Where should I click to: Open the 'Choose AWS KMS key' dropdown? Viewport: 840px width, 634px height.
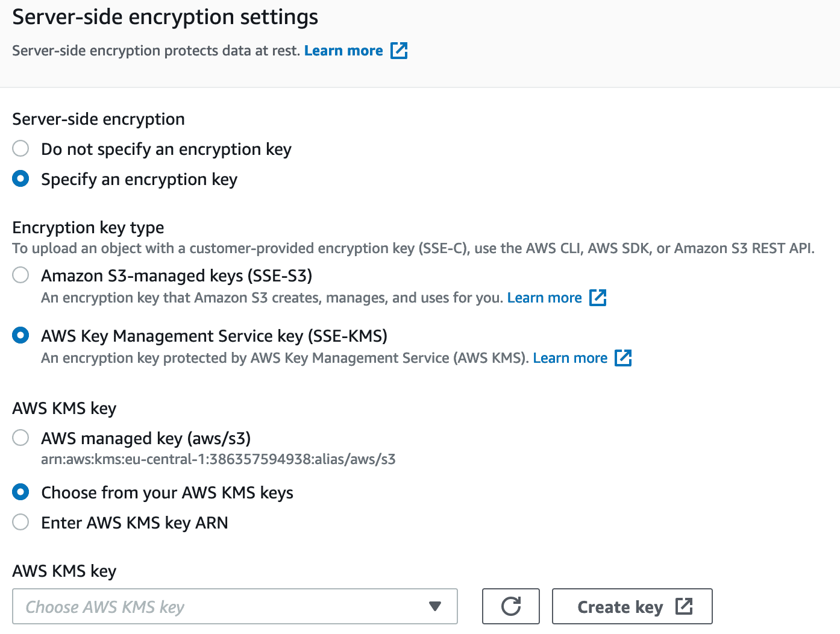(223, 606)
